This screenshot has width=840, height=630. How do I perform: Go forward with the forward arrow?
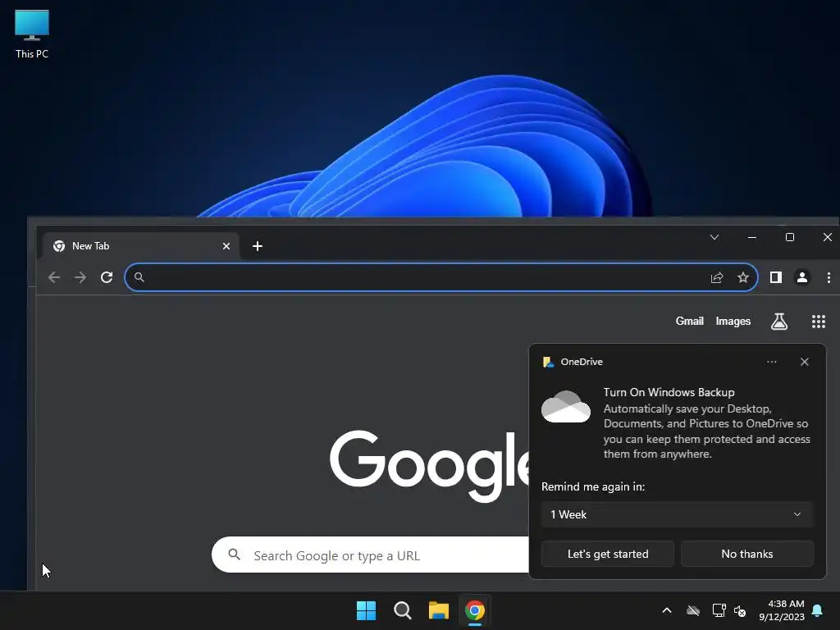[x=80, y=277]
